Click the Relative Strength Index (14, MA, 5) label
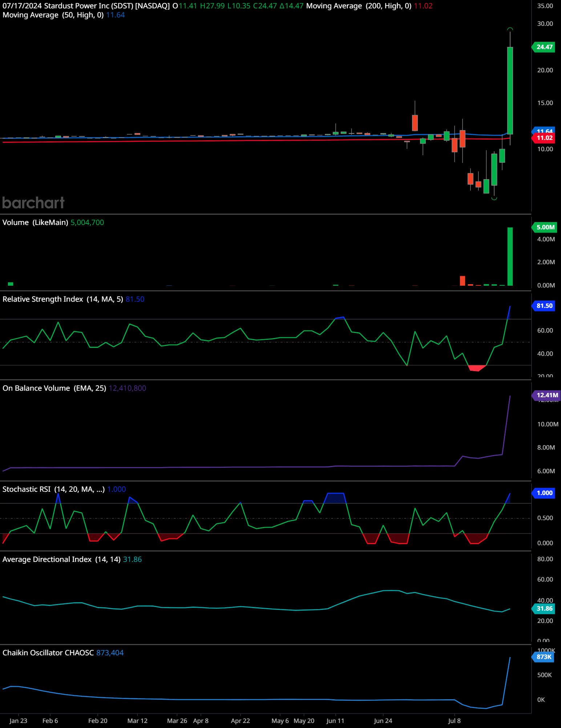Image resolution: width=561 pixels, height=728 pixels. (x=63, y=299)
